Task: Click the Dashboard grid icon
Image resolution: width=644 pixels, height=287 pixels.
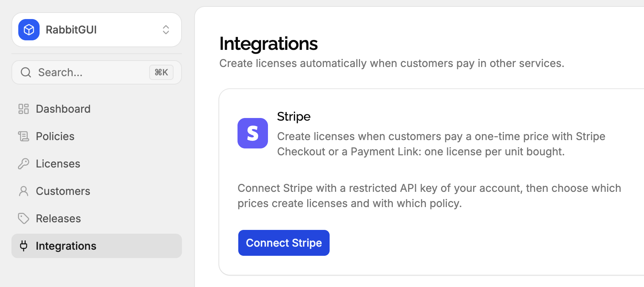Action: [24, 109]
